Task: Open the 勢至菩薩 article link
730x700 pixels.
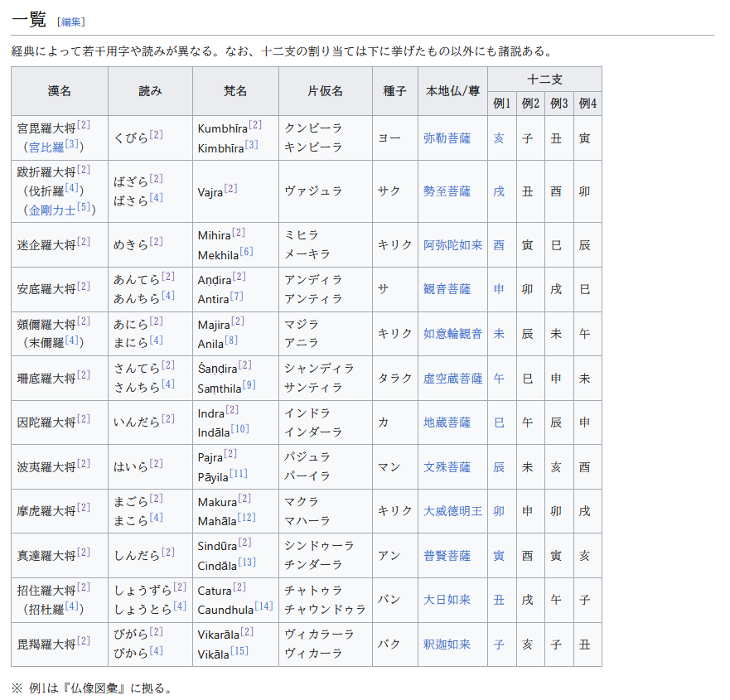Action: pyautogui.click(x=447, y=191)
